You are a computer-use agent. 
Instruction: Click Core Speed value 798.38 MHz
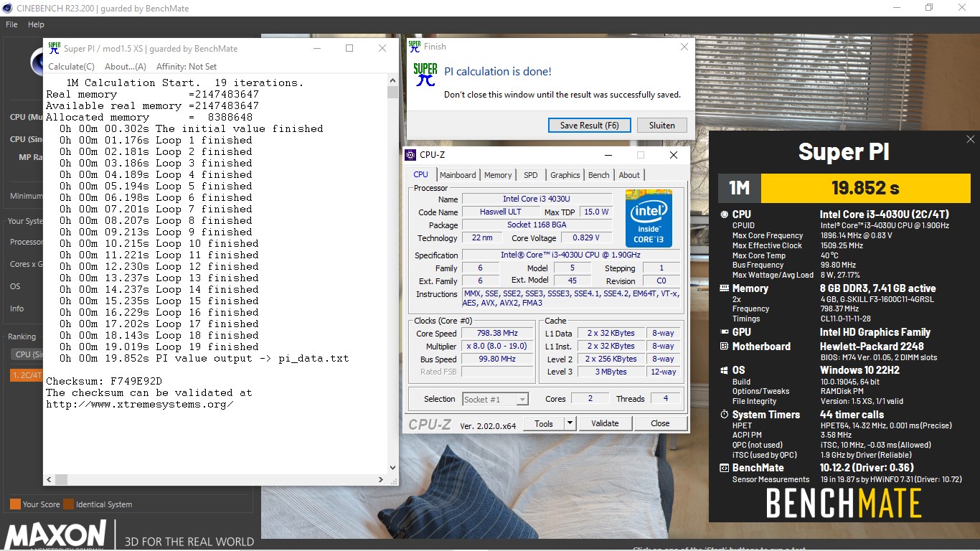[x=496, y=334]
